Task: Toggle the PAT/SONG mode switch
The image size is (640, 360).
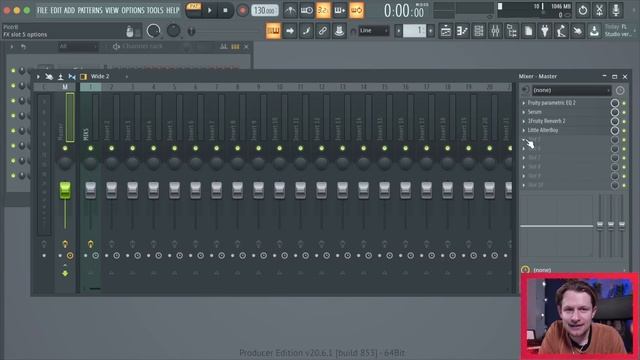Action: [193, 10]
